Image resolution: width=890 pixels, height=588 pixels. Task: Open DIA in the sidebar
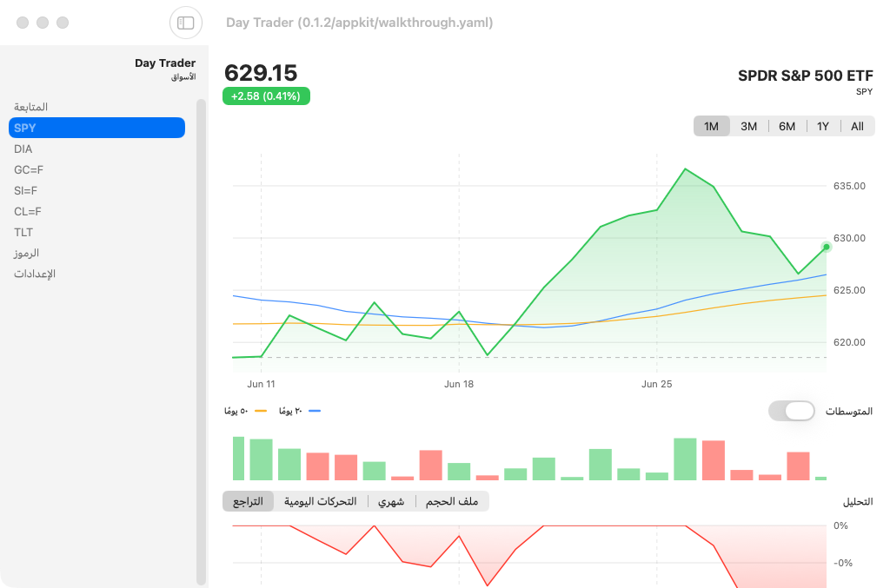tap(96, 149)
